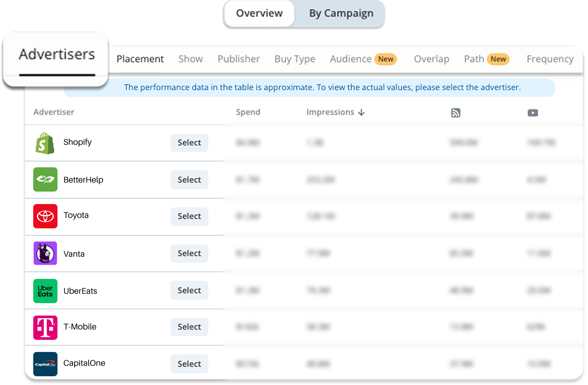Open the Path tab

[x=474, y=59]
